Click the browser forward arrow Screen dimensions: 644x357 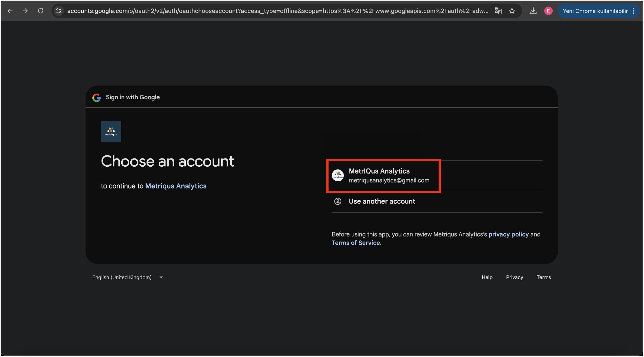pos(25,11)
